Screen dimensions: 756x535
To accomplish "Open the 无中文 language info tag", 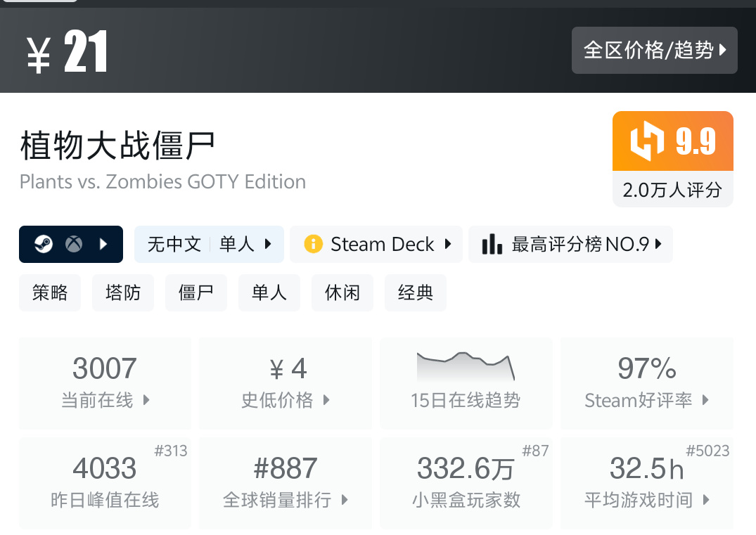I will [x=174, y=244].
